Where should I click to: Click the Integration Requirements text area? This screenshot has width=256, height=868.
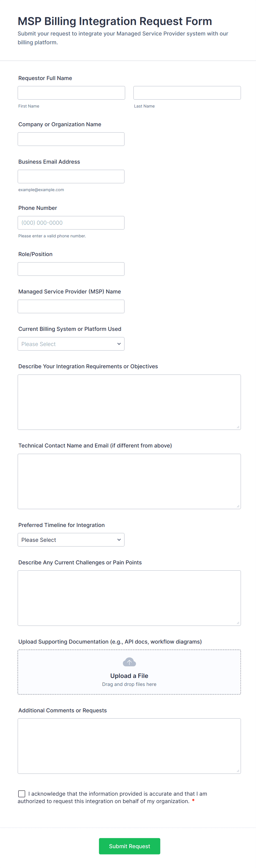129,402
